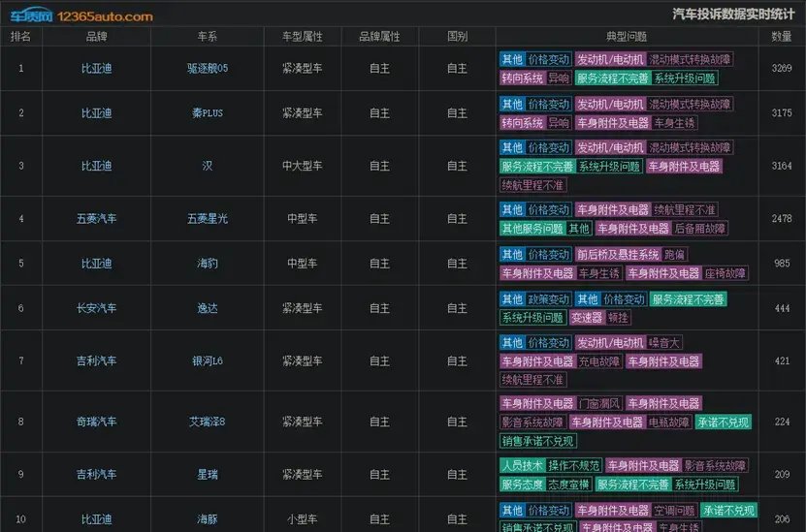Click 小型车 in the 海豚 row

pyautogui.click(x=303, y=519)
